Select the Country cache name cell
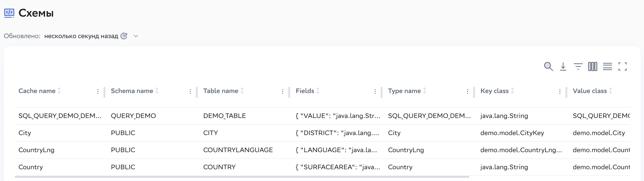This screenshot has height=181, width=644. pos(31,167)
